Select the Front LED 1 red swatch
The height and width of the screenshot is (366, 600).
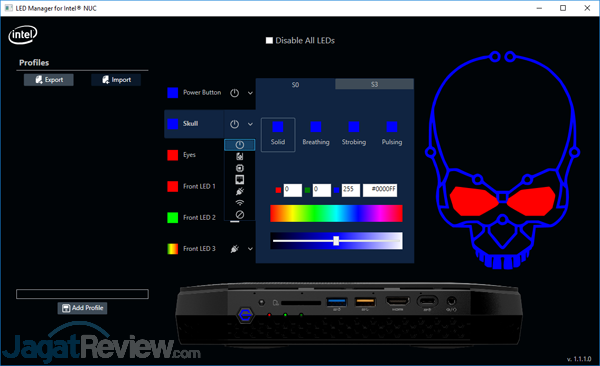pos(173,186)
